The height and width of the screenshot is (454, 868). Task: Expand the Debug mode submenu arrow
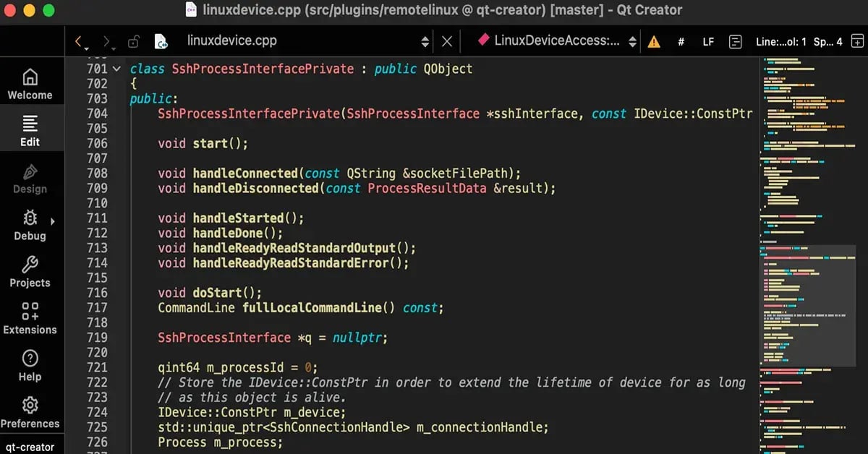(53, 221)
